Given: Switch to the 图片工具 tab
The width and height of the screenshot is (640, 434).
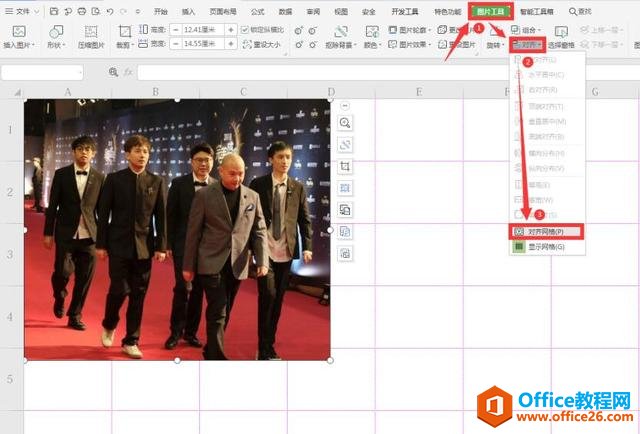Looking at the screenshot, I should pyautogui.click(x=491, y=11).
